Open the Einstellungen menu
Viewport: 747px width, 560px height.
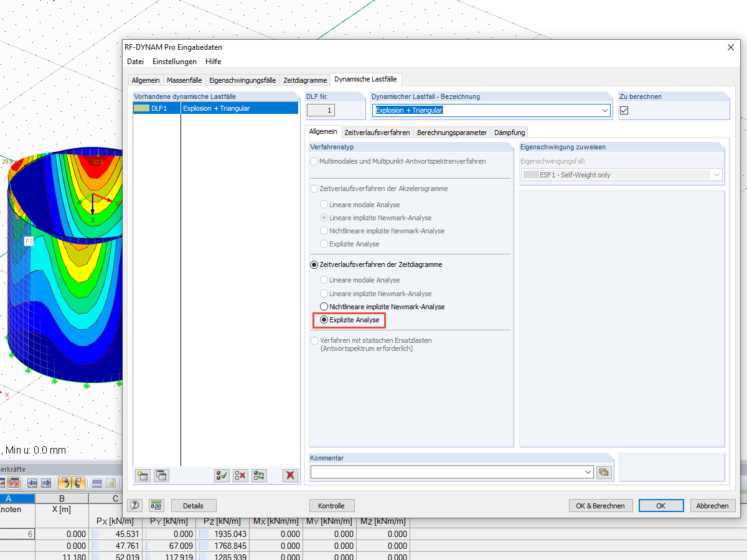[x=174, y=62]
